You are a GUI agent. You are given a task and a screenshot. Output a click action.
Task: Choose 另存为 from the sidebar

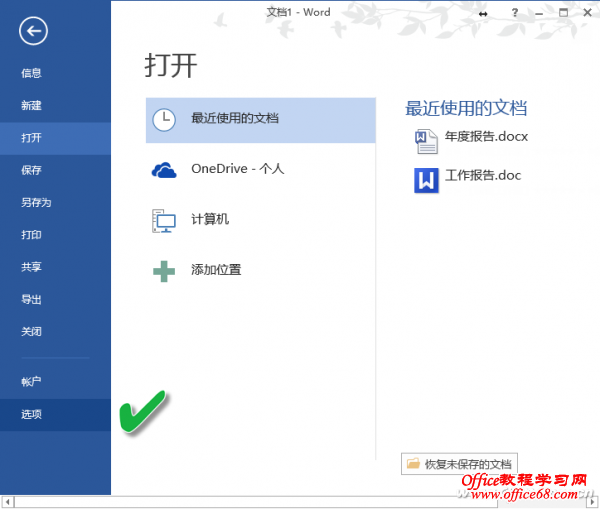coord(55,202)
